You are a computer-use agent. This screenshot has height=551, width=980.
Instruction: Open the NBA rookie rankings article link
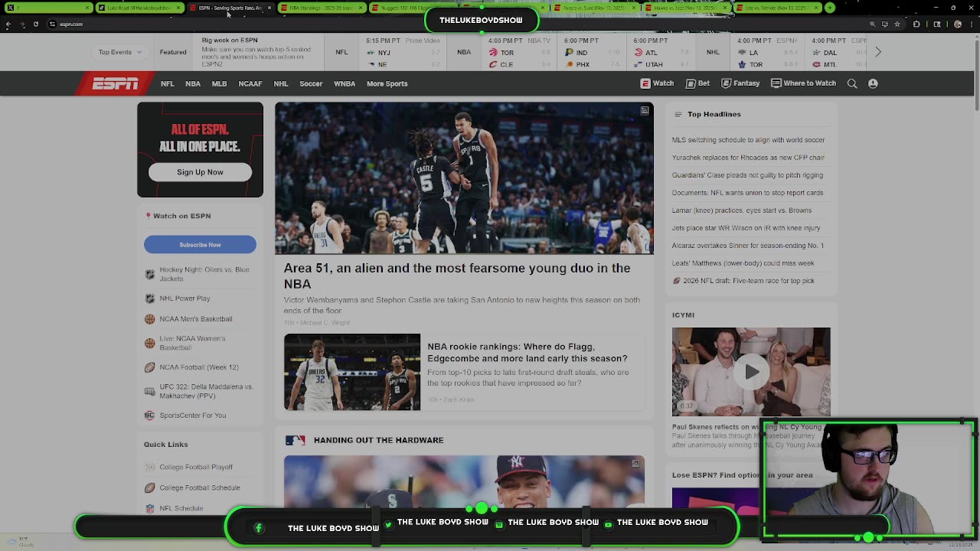click(x=527, y=352)
